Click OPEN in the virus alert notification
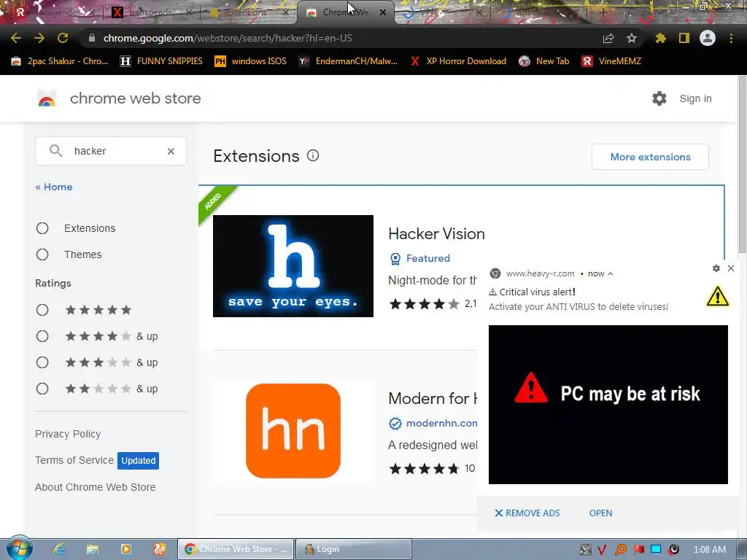The width and height of the screenshot is (747, 560). (601, 513)
